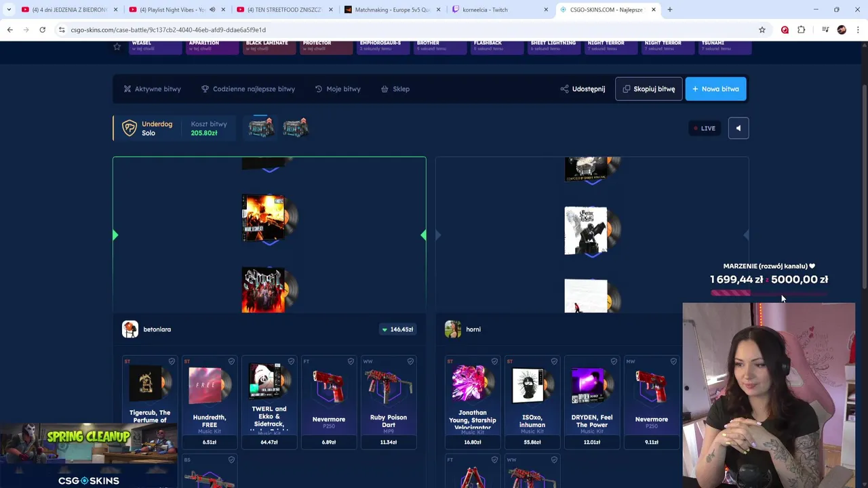Select the first case thumbnail in the battle
Viewport: 868px width, 488px height.
(261, 127)
